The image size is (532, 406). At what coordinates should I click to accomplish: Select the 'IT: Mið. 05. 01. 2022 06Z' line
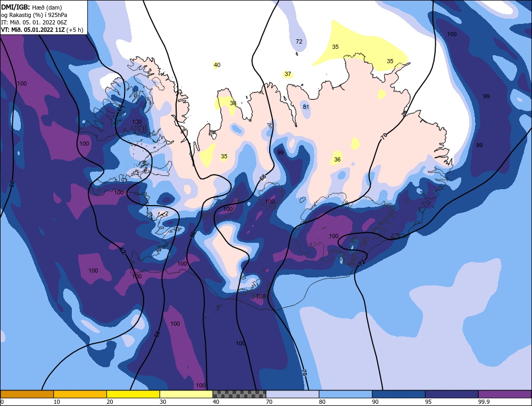[x=34, y=22]
